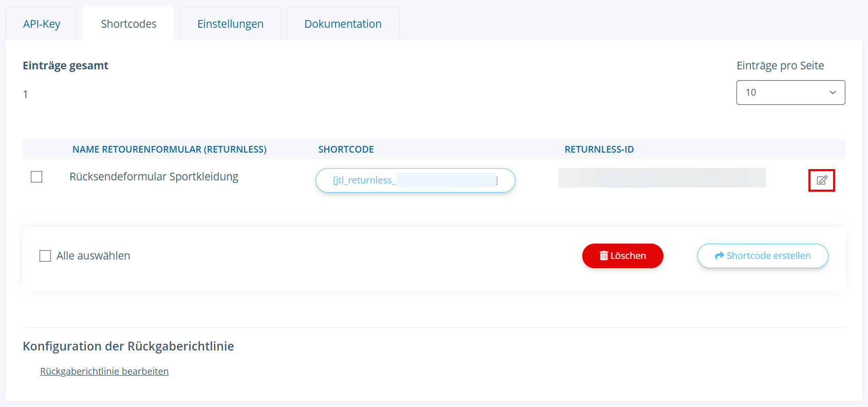
Task: Click the NAME RETOURENFORMULAR (RETURNLESS) column header
Action: 169,150
